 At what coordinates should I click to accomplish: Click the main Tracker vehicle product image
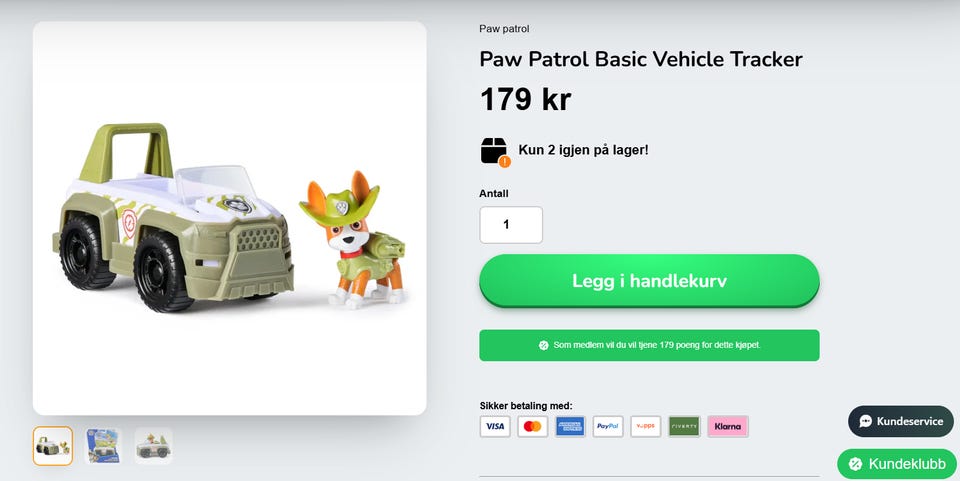tap(230, 218)
